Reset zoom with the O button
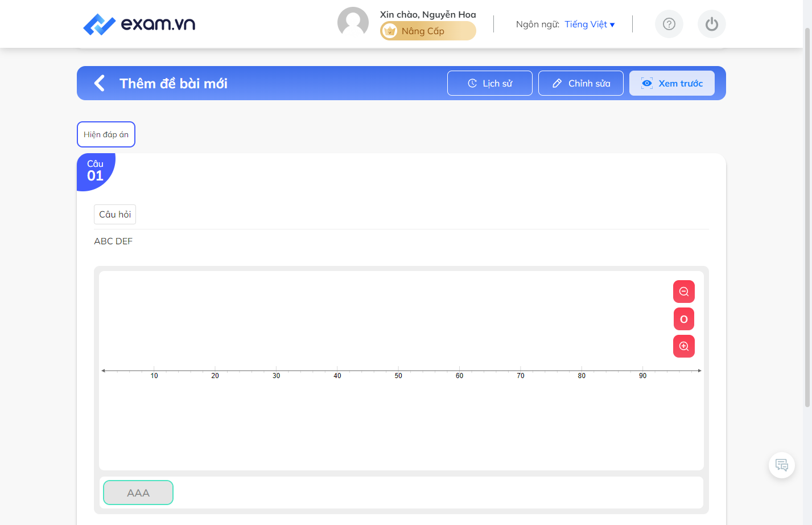This screenshot has height=525, width=812. [x=684, y=319]
